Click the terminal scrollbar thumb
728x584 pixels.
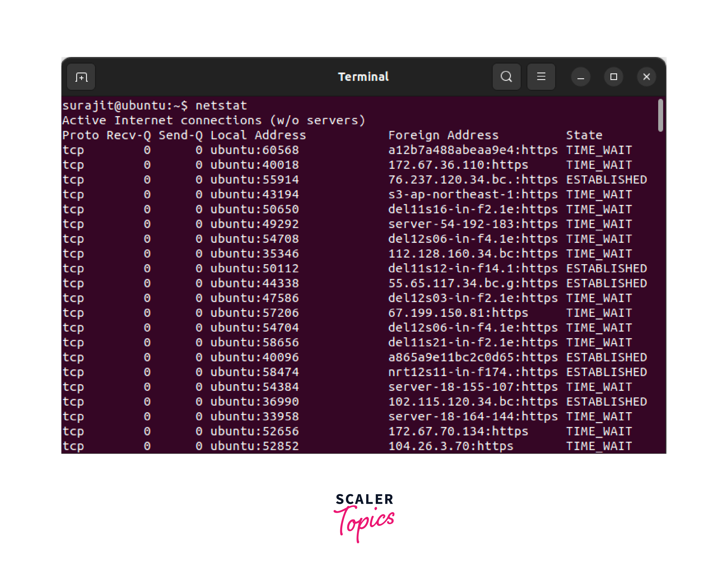[x=661, y=115]
